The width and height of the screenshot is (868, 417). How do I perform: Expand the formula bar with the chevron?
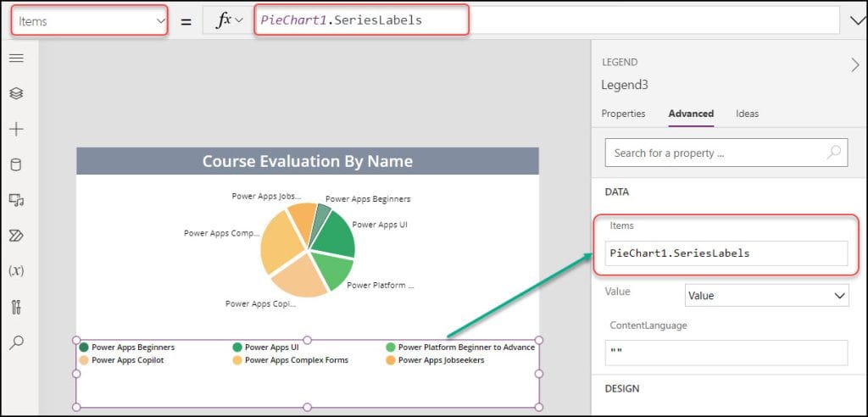click(856, 21)
